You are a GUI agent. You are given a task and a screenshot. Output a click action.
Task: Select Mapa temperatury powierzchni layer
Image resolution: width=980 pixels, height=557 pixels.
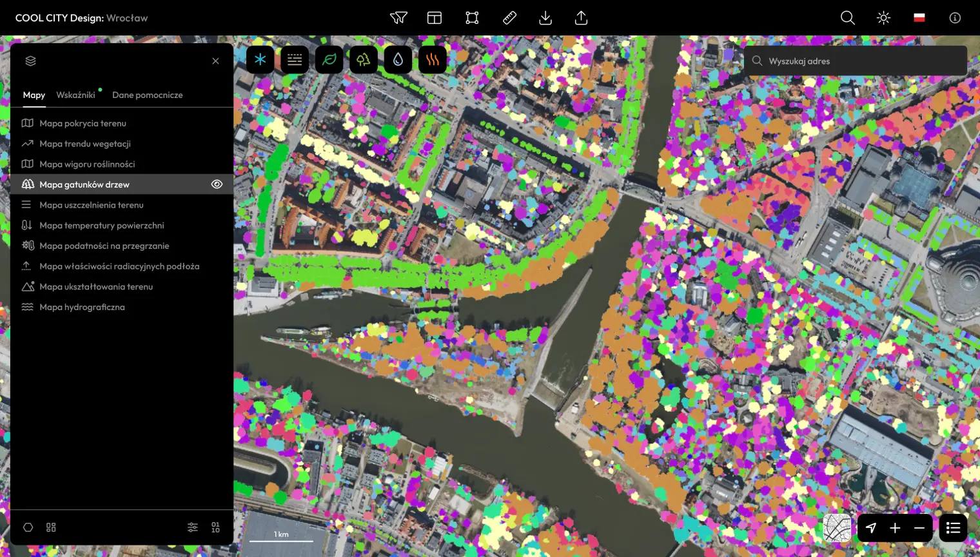122,225
